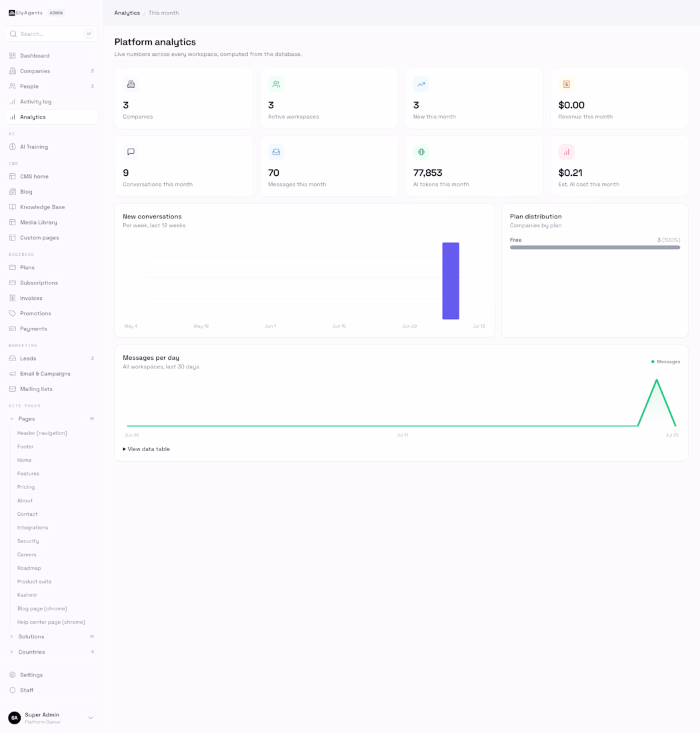The width and height of the screenshot is (700, 733).
Task: Click the Dashboard grid icon in sidebar
Action: (13, 55)
